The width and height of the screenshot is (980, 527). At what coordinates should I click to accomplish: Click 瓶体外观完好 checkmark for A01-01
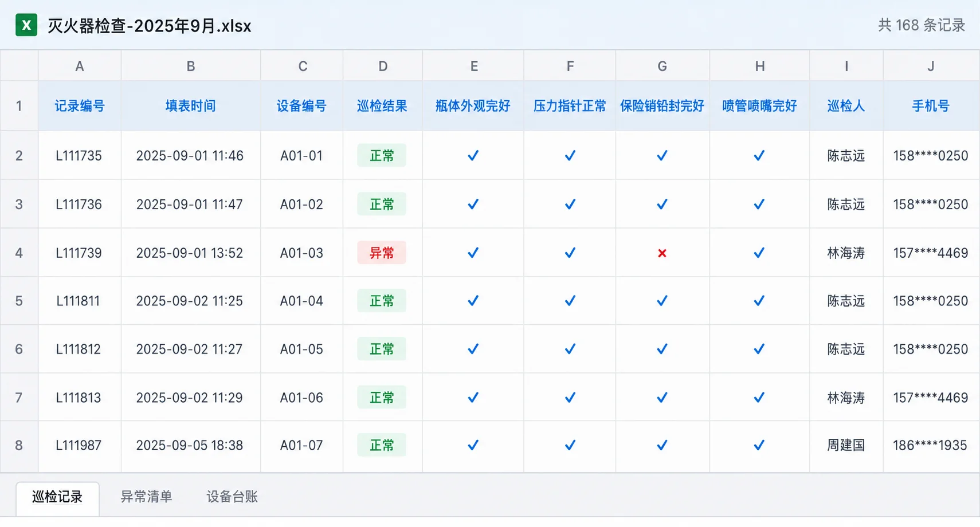click(473, 155)
